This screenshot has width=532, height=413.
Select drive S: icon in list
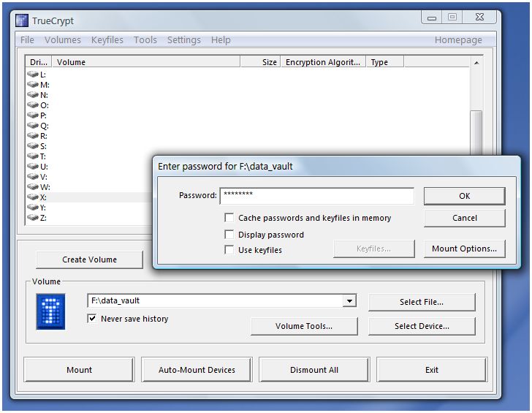point(33,146)
